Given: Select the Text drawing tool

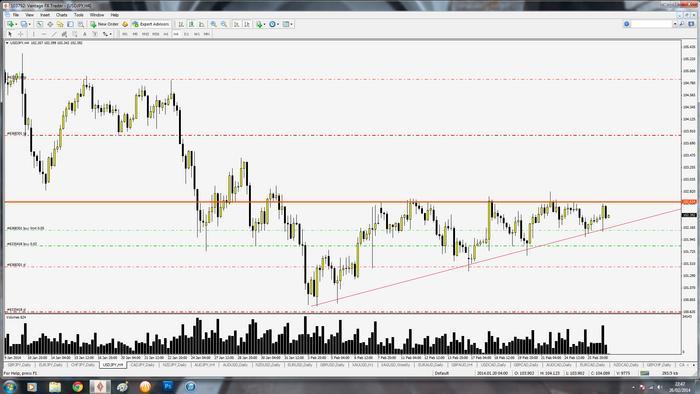Looking at the screenshot, I should coord(85,34).
